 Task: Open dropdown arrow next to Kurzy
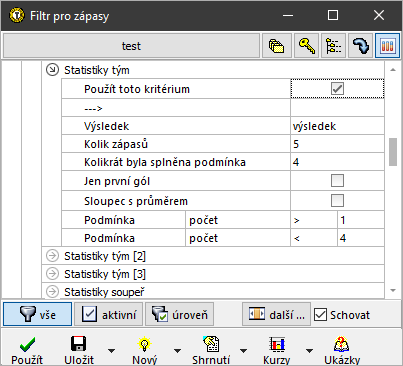pyautogui.click(x=310, y=351)
